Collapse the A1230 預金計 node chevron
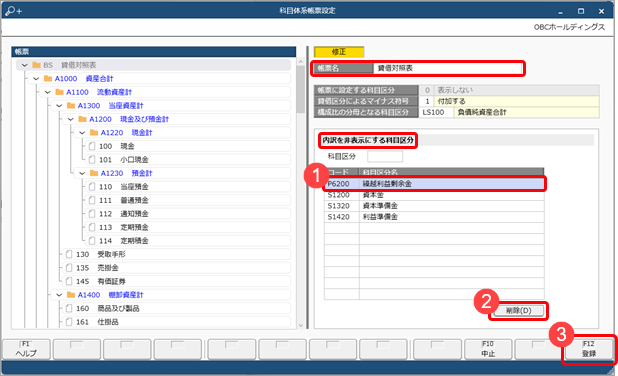This screenshot has height=376, width=618. point(82,173)
